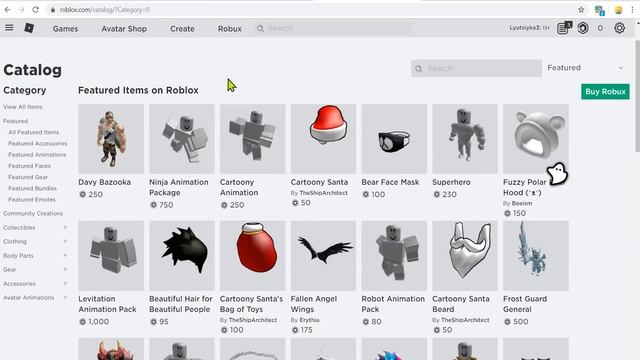Open Davy Bazooka item thumbnail
The width and height of the screenshot is (640, 360).
coord(111,139)
